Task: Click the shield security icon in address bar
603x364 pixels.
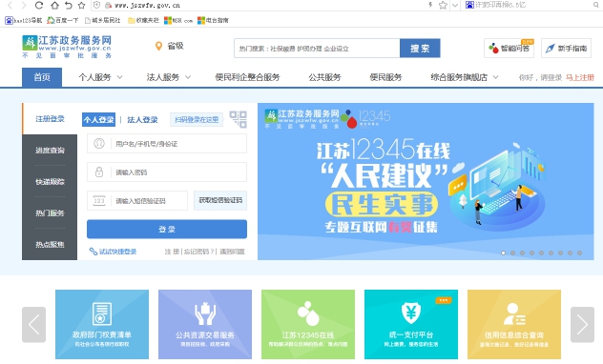Action: [97, 5]
